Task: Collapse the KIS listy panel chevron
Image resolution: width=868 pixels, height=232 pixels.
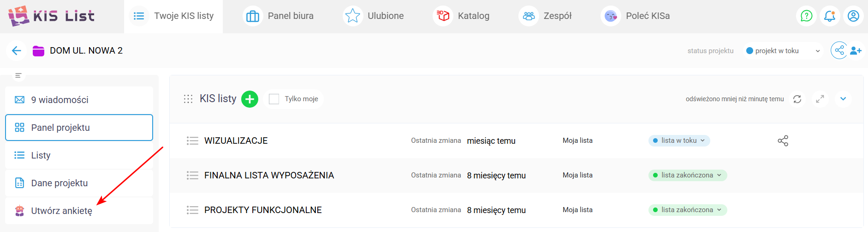Action: (843, 99)
